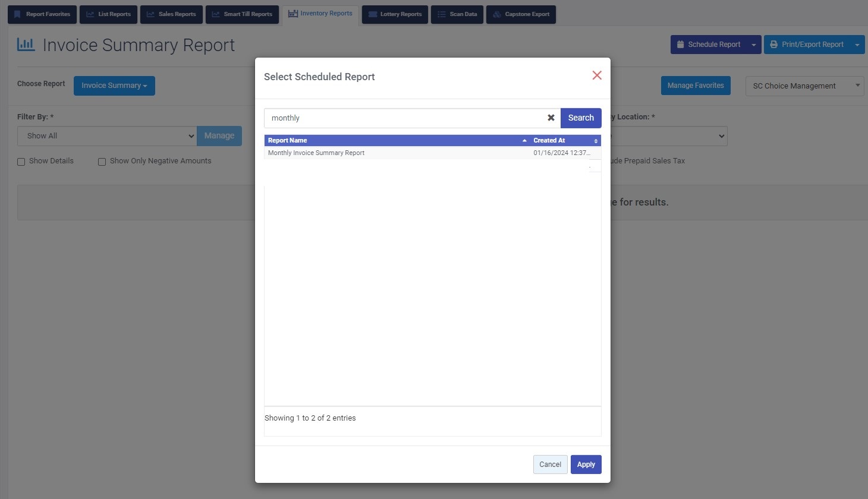Click the icon on Capstone Export tab
This screenshot has width=868, height=499.
(497, 14)
